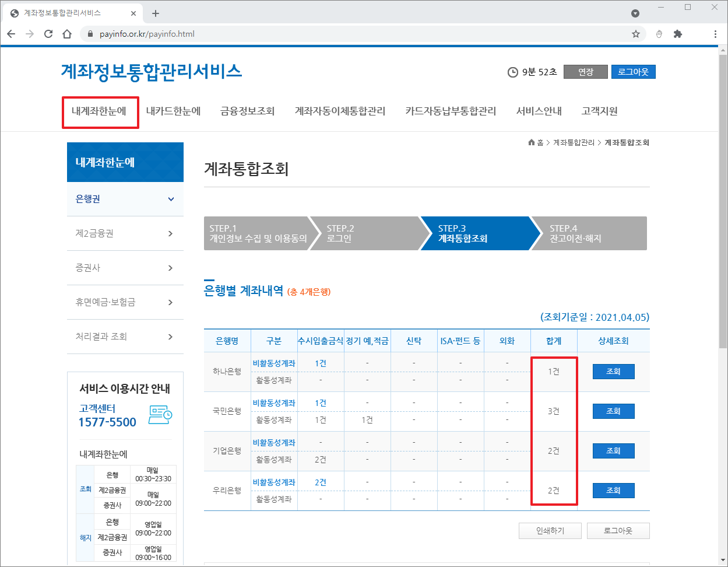Click the address bar URL field
728x567 pixels.
pos(361,34)
